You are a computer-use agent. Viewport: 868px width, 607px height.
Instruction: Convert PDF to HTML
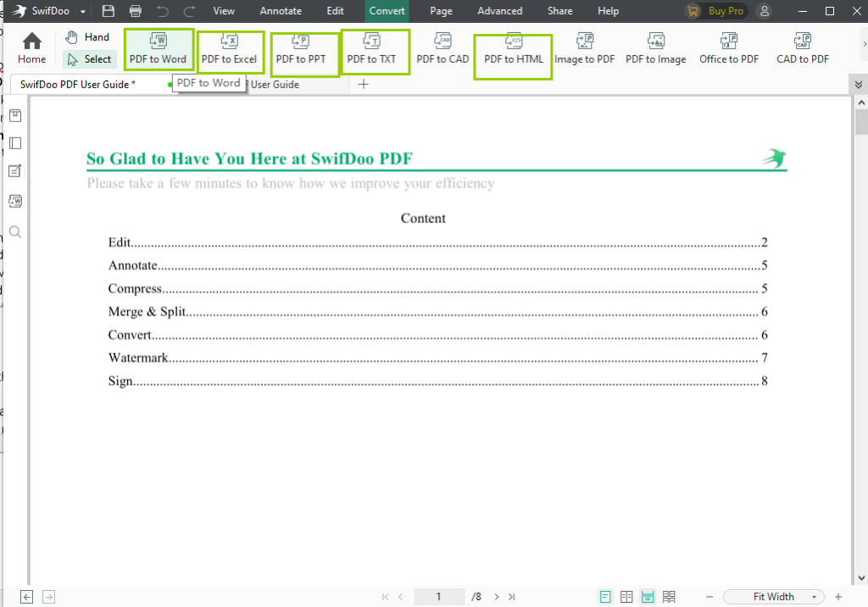pos(514,48)
